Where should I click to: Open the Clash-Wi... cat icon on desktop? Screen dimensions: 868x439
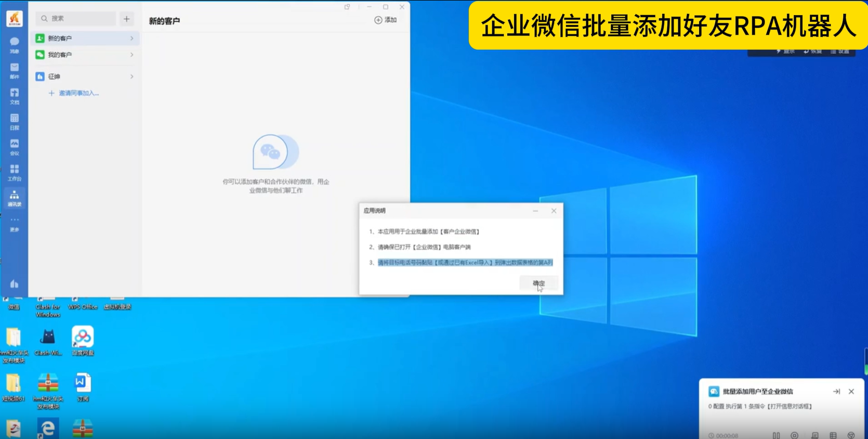[48, 341]
